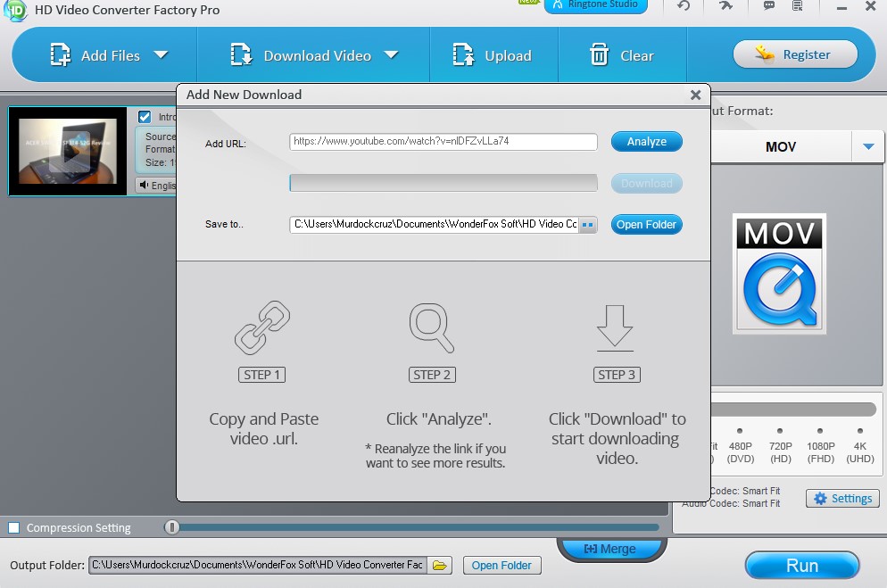Click the Add URL input field

pyautogui.click(x=443, y=141)
